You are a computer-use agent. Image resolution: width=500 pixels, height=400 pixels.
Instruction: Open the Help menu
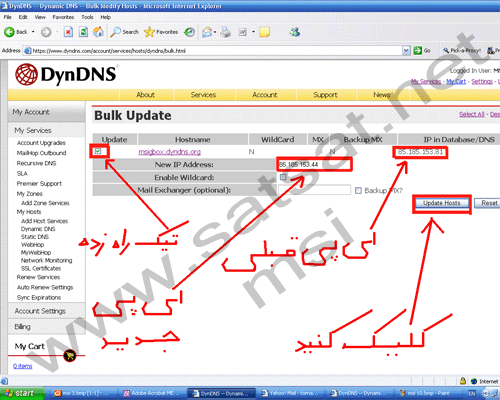106,17
